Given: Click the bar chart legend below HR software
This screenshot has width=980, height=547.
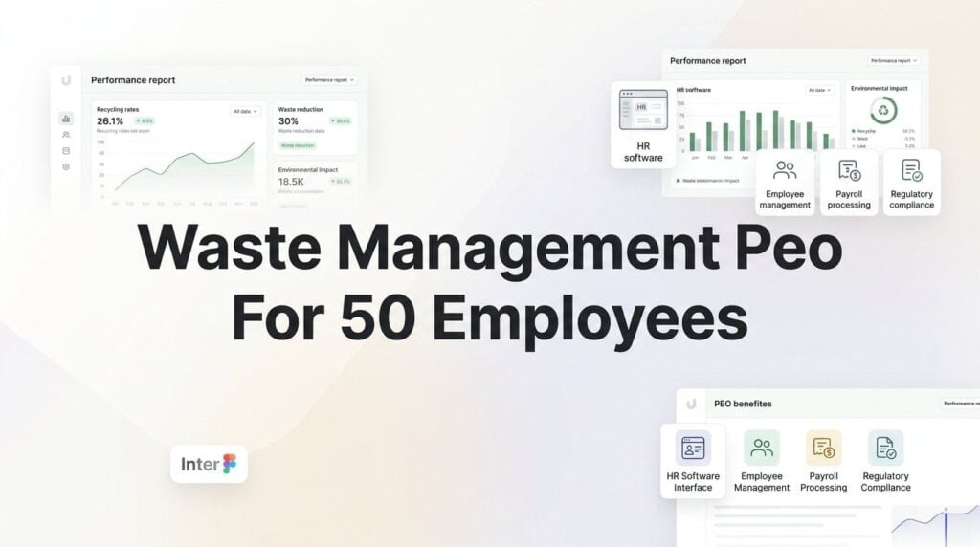Looking at the screenshot, I should click(x=707, y=181).
